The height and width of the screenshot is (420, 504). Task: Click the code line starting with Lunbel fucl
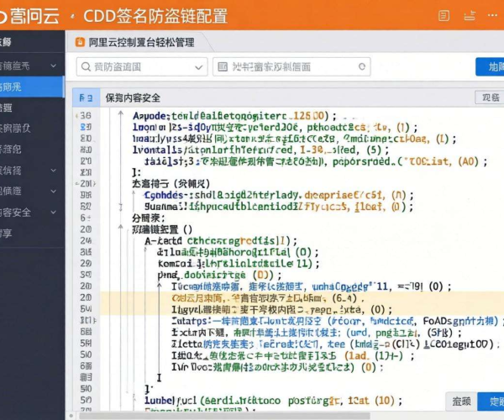pos(273,401)
